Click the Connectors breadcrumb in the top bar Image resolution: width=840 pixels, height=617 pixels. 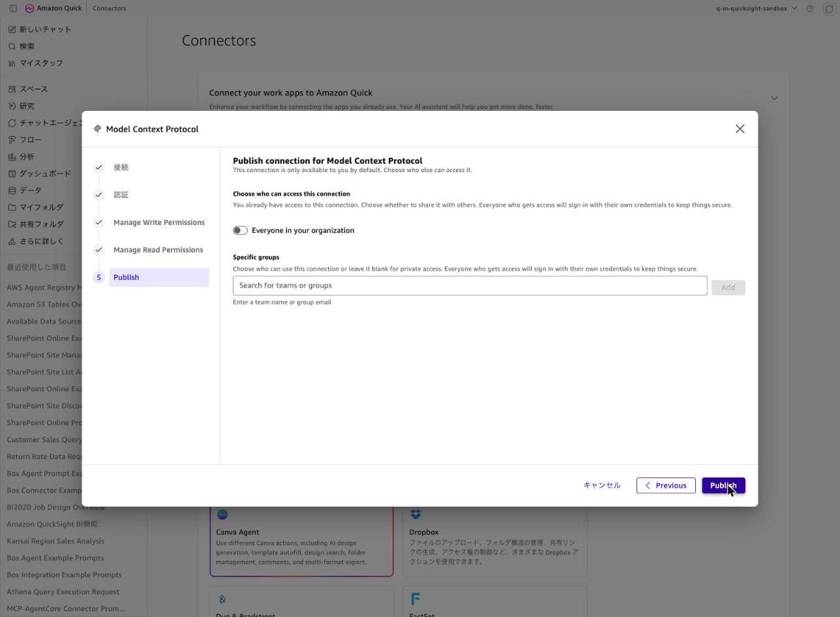pos(110,8)
